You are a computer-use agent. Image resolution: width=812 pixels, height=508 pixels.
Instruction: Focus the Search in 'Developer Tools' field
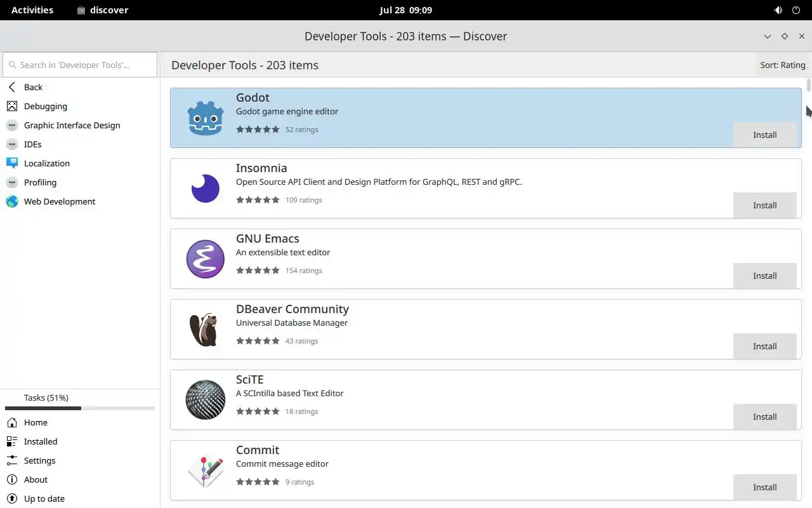[80, 65]
